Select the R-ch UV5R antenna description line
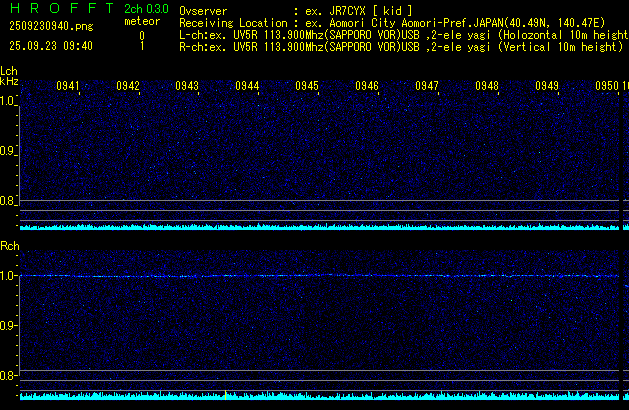The height and width of the screenshot is (410, 629). [400, 46]
